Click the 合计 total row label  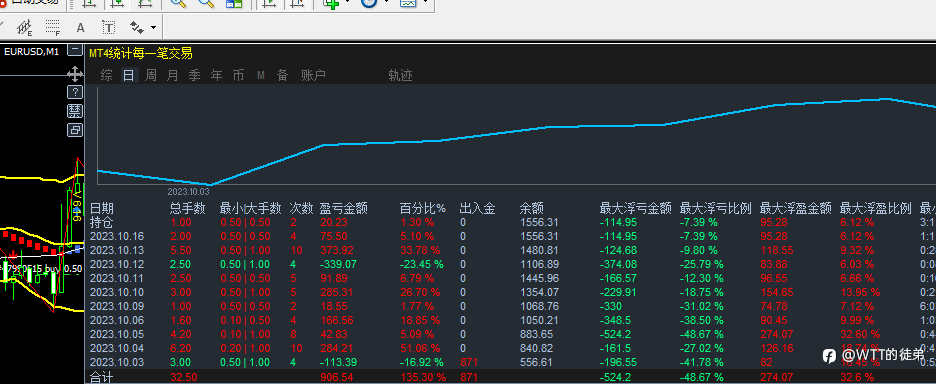(x=101, y=377)
